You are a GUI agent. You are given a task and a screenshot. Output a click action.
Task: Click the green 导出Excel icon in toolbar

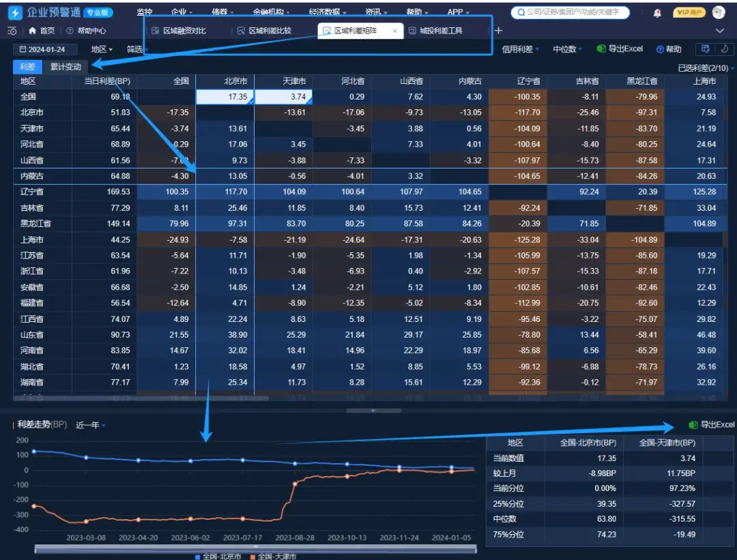pyautogui.click(x=601, y=49)
